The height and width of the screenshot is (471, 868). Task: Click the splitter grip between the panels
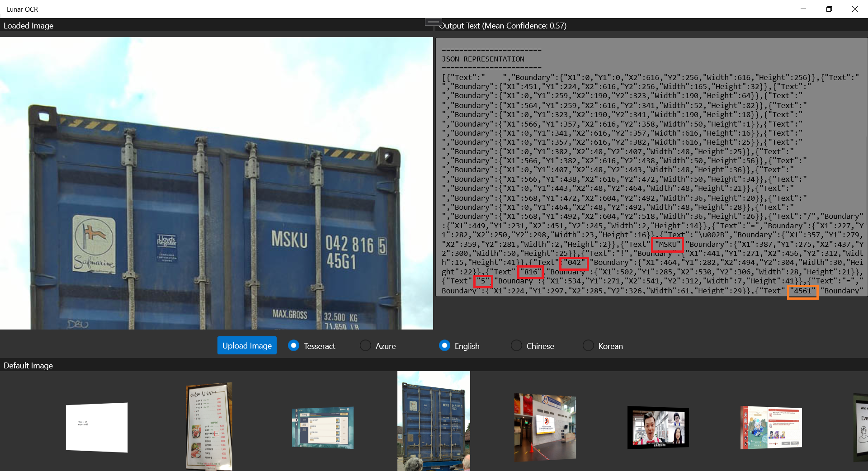tap(433, 22)
